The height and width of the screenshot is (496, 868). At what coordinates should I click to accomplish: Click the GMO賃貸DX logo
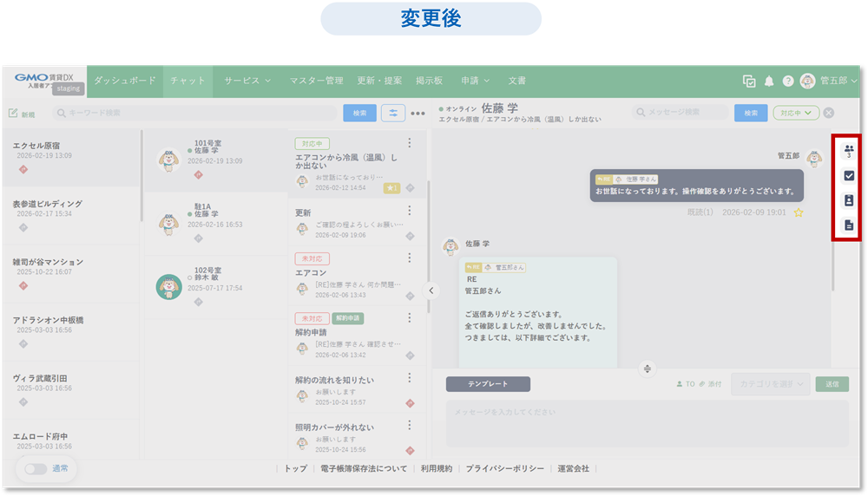tap(43, 80)
